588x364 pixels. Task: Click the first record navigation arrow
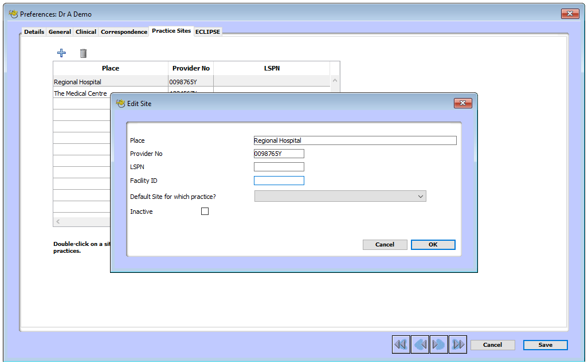[401, 344]
